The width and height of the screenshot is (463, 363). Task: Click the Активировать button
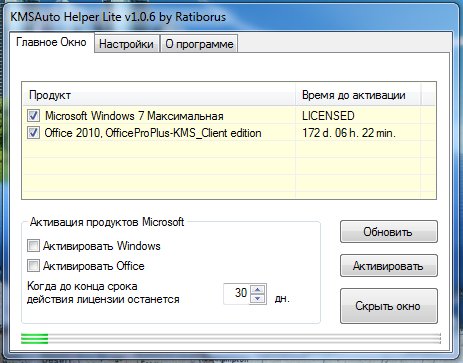point(389,266)
